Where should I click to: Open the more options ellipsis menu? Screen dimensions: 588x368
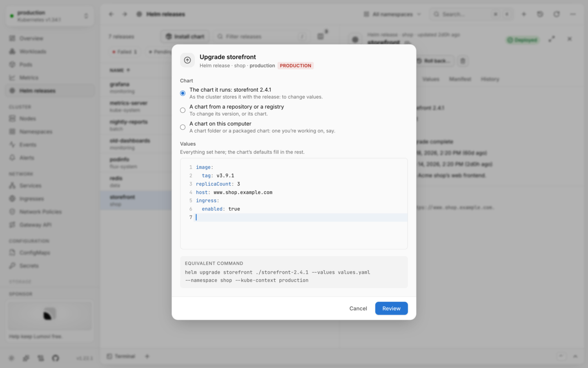[x=573, y=14]
